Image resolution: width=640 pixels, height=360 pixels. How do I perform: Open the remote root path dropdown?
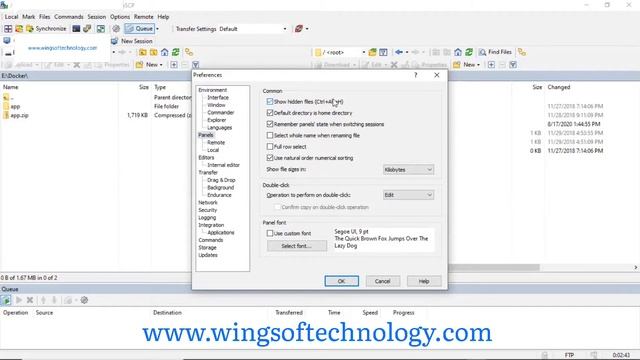pos(363,52)
